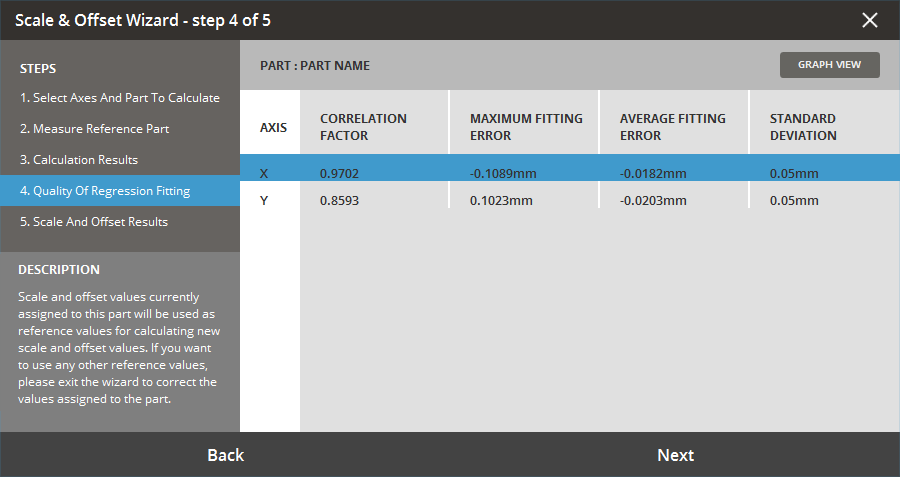Click the Standard Deviation column header
Screen dimensions: 900x477
pos(803,127)
